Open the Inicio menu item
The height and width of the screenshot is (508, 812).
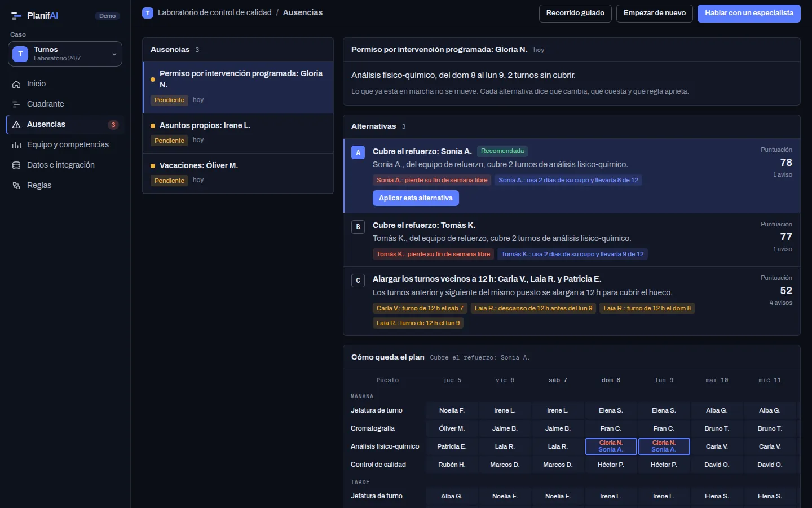point(65,84)
